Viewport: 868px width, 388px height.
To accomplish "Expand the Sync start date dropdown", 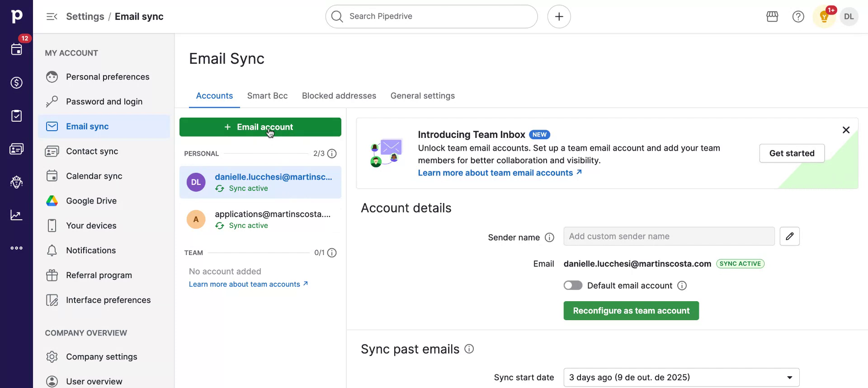I will (681, 378).
